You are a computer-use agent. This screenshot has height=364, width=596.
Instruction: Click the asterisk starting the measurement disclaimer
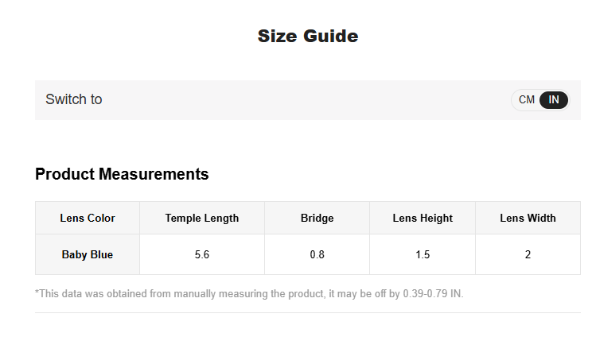tap(37, 293)
